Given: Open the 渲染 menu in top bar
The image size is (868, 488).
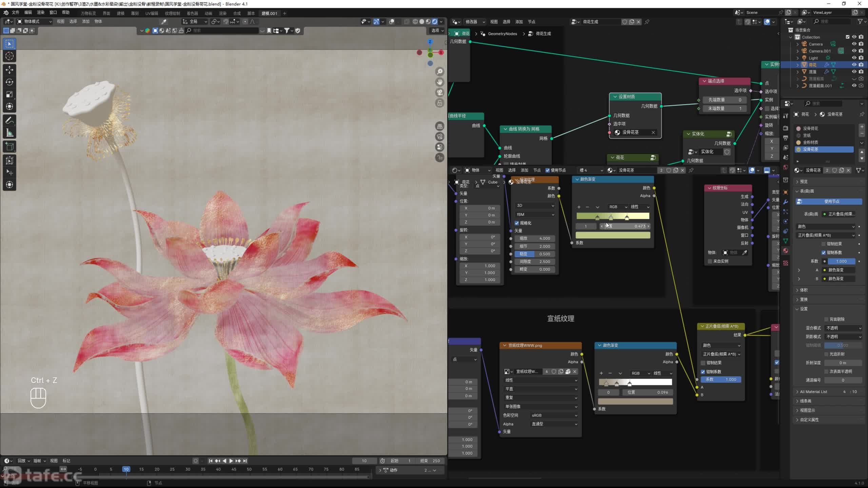Looking at the screenshot, I should point(40,13).
